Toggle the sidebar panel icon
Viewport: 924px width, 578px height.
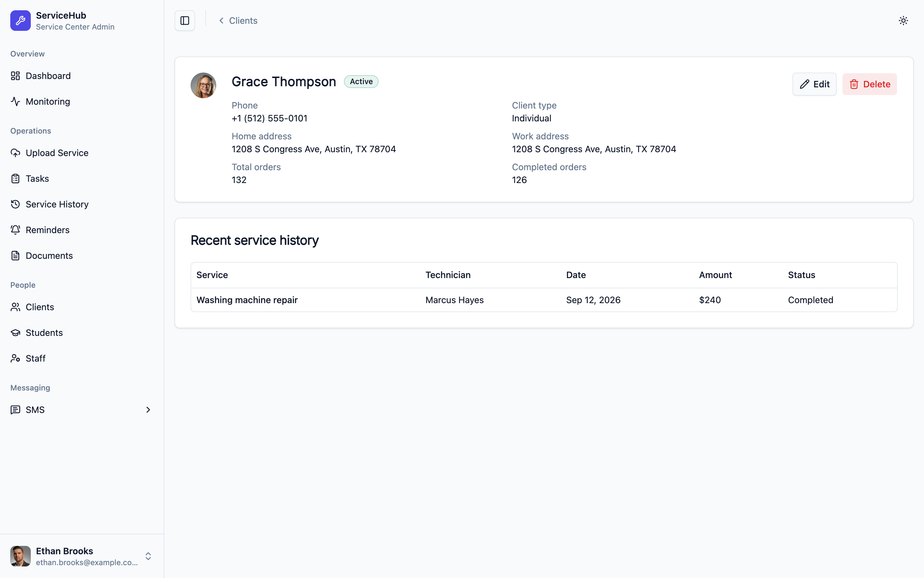pos(185,21)
